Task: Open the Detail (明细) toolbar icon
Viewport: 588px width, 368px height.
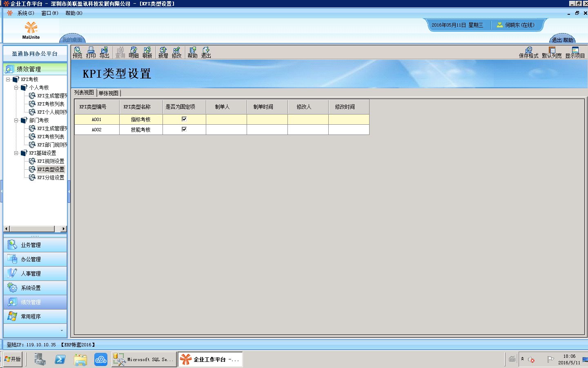Action: (134, 52)
